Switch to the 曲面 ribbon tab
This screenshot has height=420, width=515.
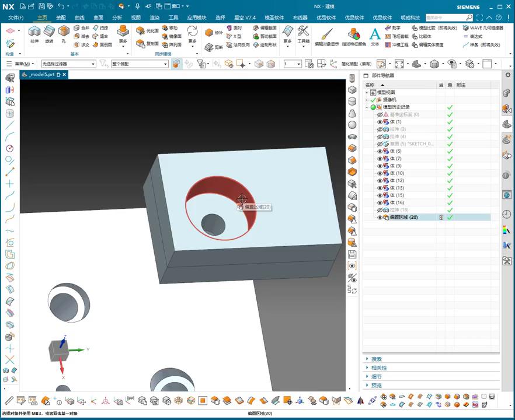point(98,17)
